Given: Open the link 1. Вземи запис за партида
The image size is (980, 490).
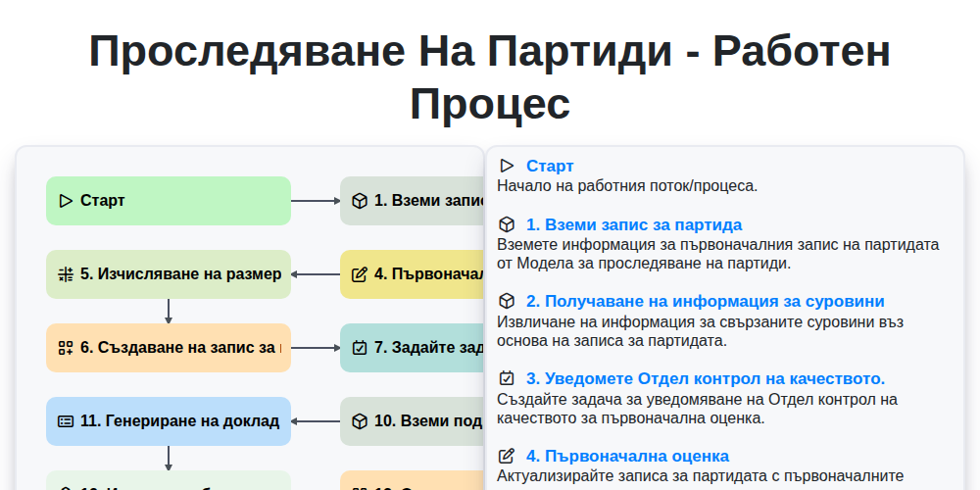Looking at the screenshot, I should point(634,224).
